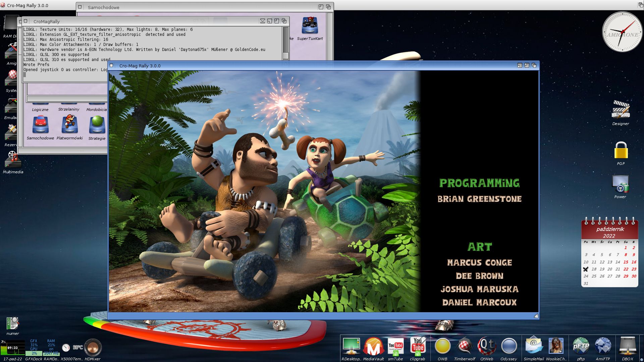Click the Strzelaniny drawer label
Image resolution: width=644 pixels, height=362 pixels.
click(x=69, y=109)
